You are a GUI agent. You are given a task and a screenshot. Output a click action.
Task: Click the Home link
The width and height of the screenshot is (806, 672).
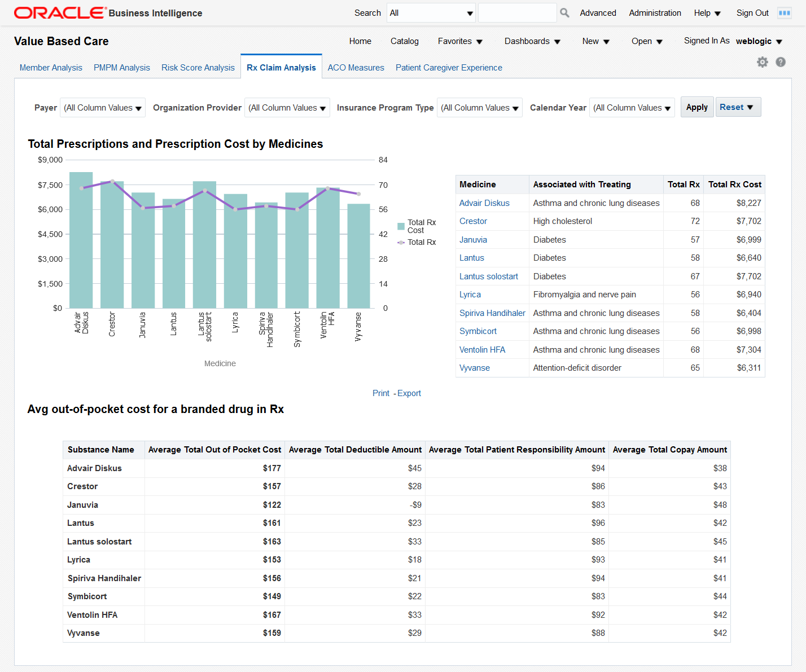click(360, 41)
